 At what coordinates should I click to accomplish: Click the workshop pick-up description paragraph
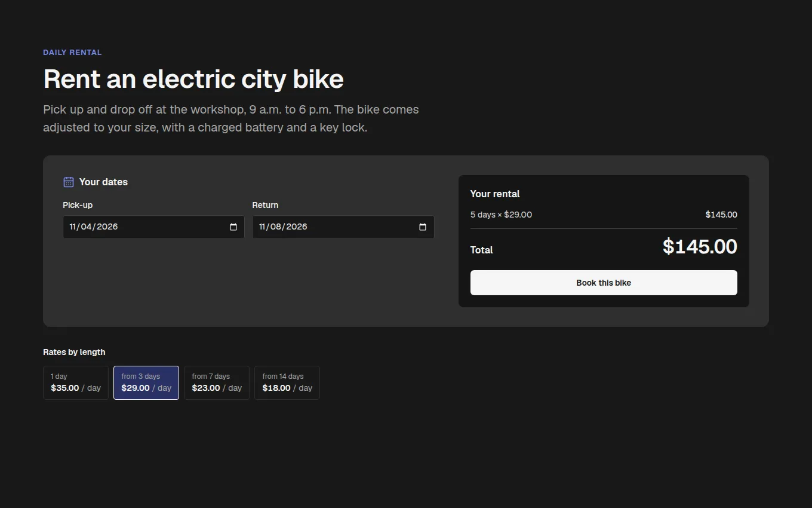(231, 118)
